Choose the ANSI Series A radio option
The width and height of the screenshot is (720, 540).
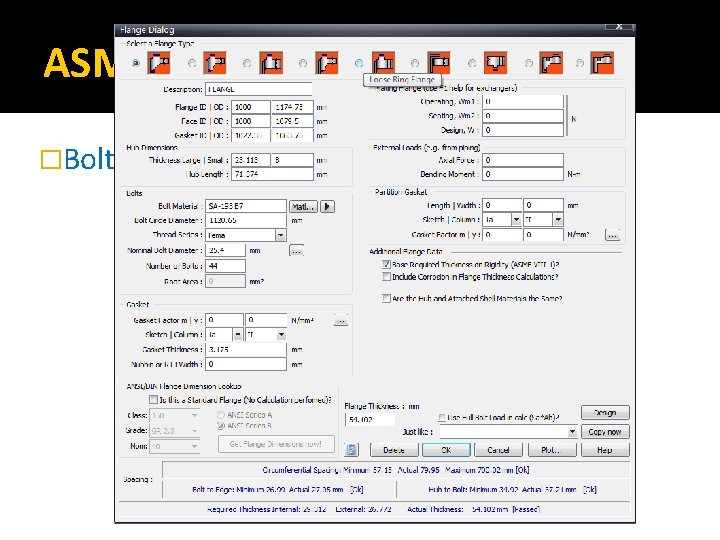[x=220, y=415]
